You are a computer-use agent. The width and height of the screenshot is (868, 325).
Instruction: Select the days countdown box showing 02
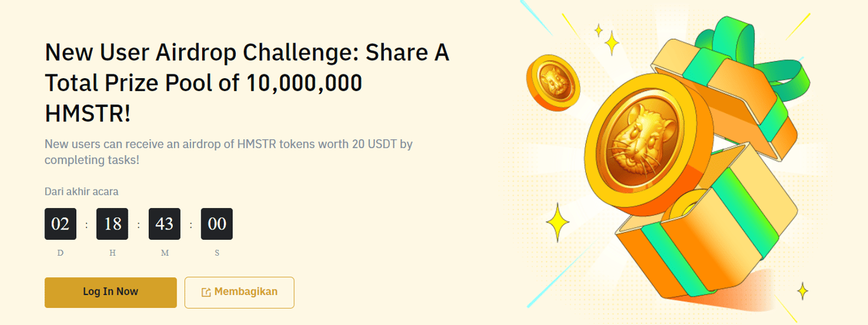60,224
